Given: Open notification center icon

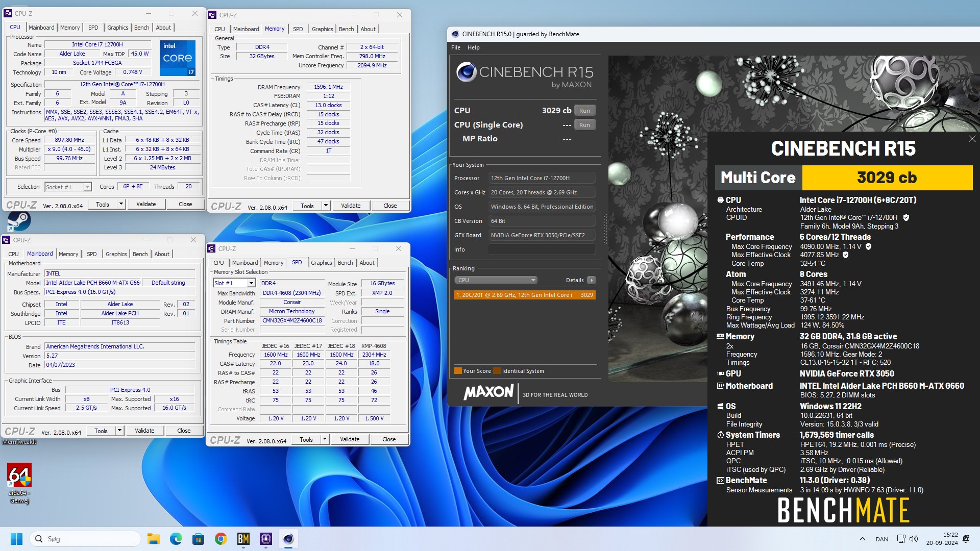Looking at the screenshot, I should 966,539.
